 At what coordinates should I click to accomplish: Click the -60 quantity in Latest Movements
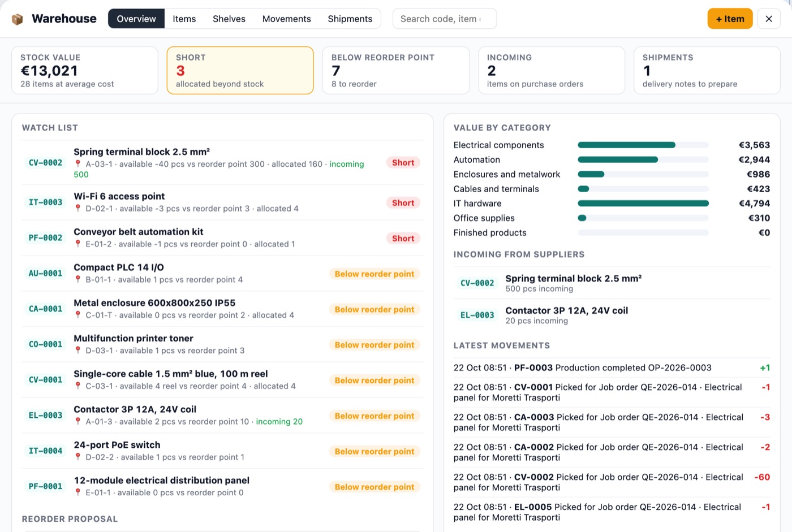(762, 477)
